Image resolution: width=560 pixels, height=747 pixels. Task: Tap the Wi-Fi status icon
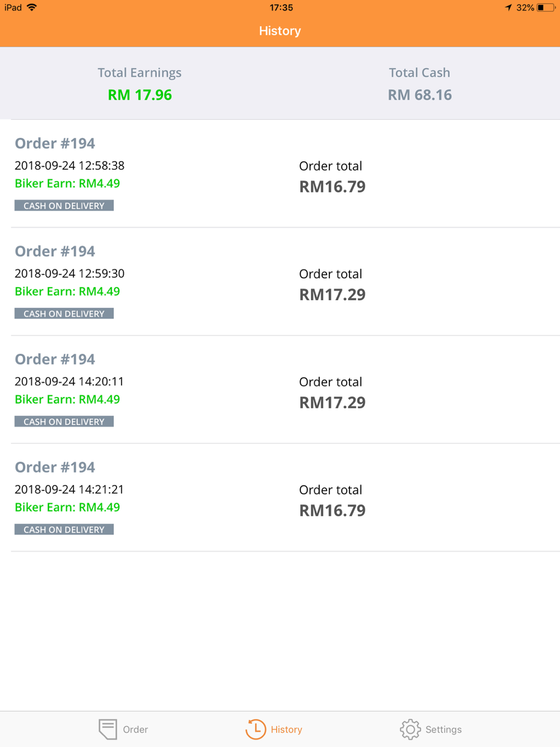tap(32, 7)
